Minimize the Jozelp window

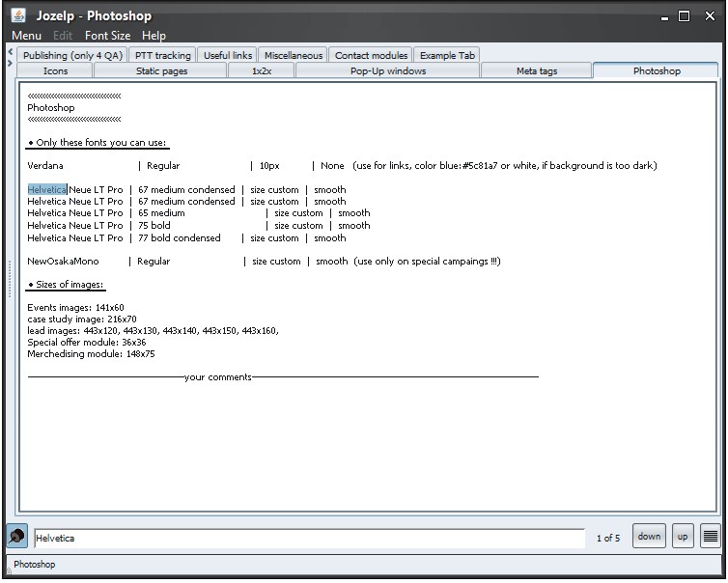tap(665, 17)
